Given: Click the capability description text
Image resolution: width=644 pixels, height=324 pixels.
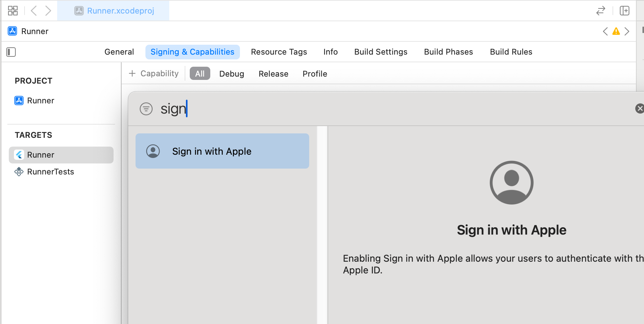Looking at the screenshot, I should [x=493, y=264].
